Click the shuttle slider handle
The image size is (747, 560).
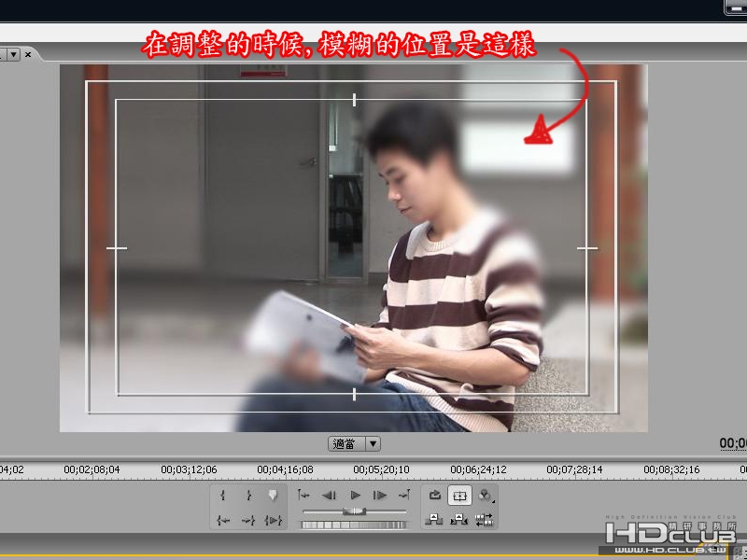point(355,511)
